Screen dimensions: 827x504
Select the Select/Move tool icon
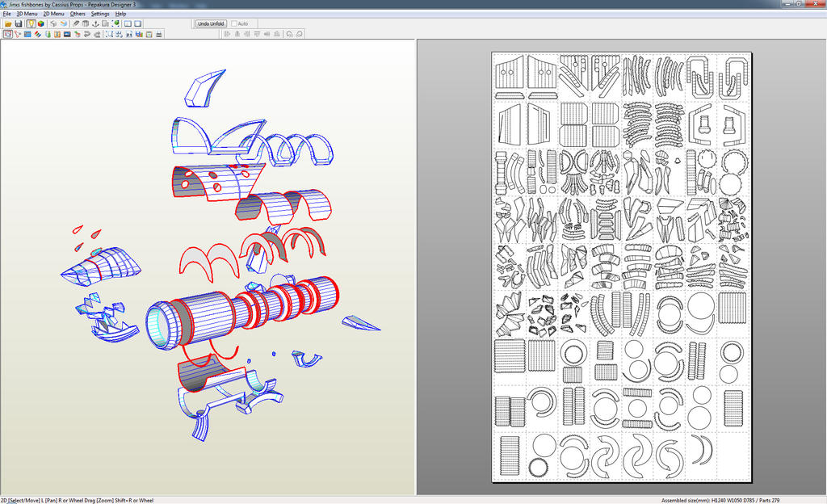tap(8, 34)
